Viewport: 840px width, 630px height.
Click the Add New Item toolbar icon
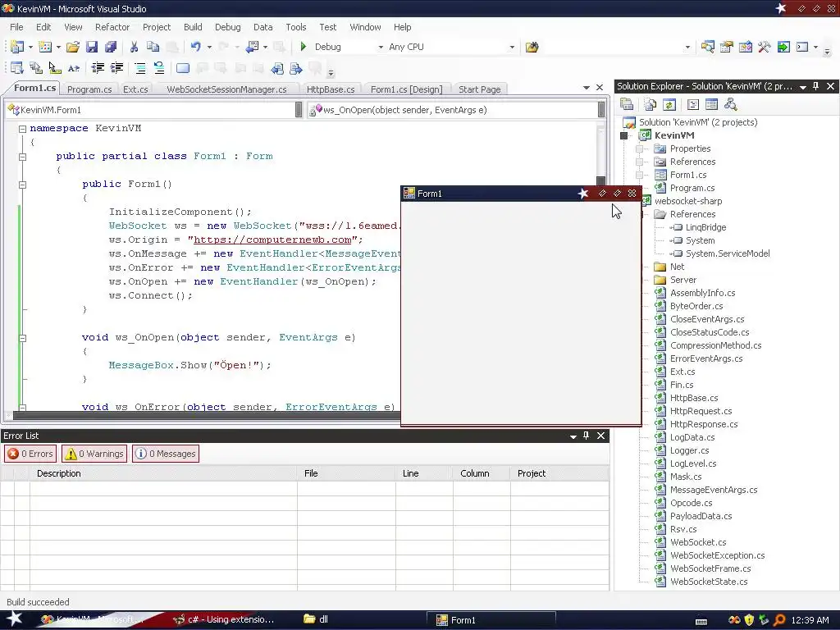coord(46,47)
